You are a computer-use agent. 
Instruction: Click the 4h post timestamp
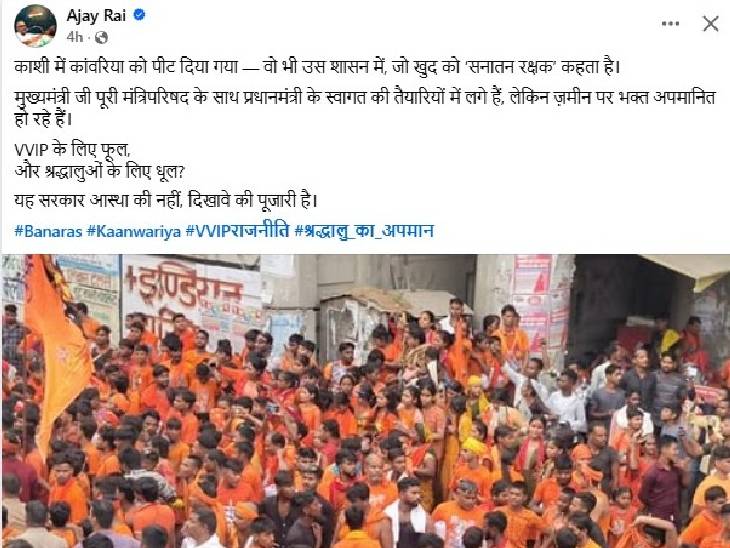point(74,37)
